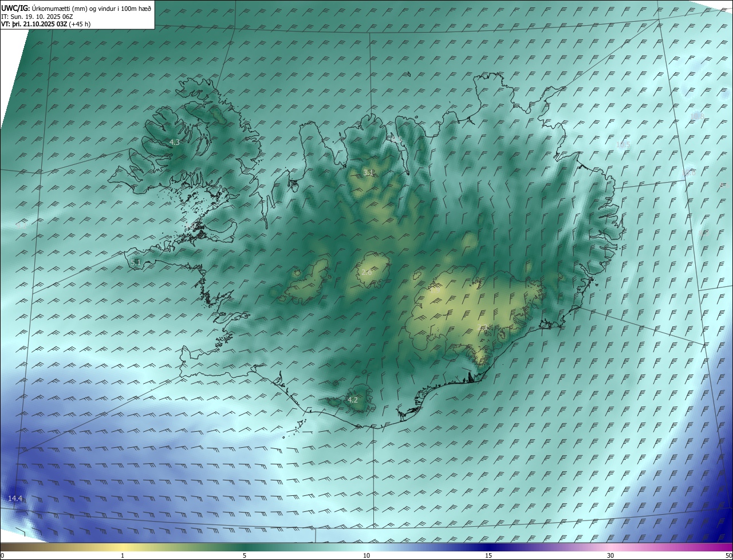Click the 'VT: þri. 21.10.2025 03Z (+45 h)' line
This screenshot has height=560, width=733.
coord(46,24)
